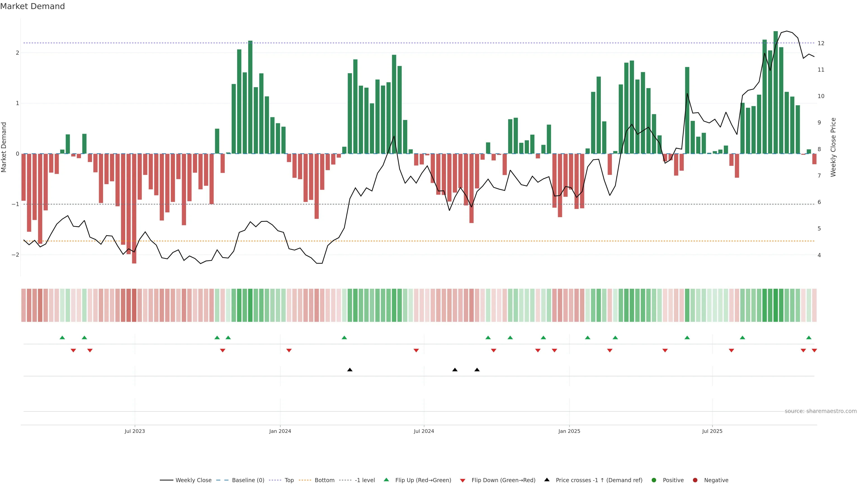This screenshot has height=488, width=868.
Task: Click the first green flip-up marker triangle
Action: click(x=62, y=338)
